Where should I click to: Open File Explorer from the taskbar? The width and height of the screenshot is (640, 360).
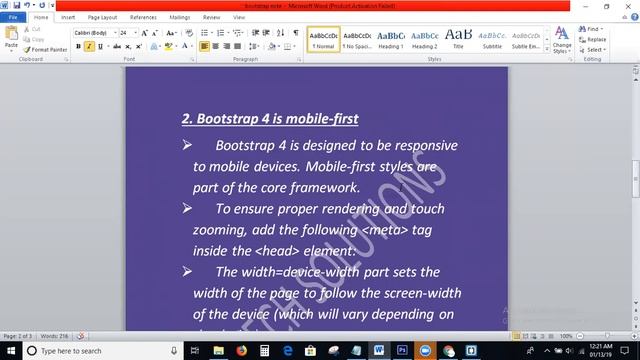pos(219,351)
